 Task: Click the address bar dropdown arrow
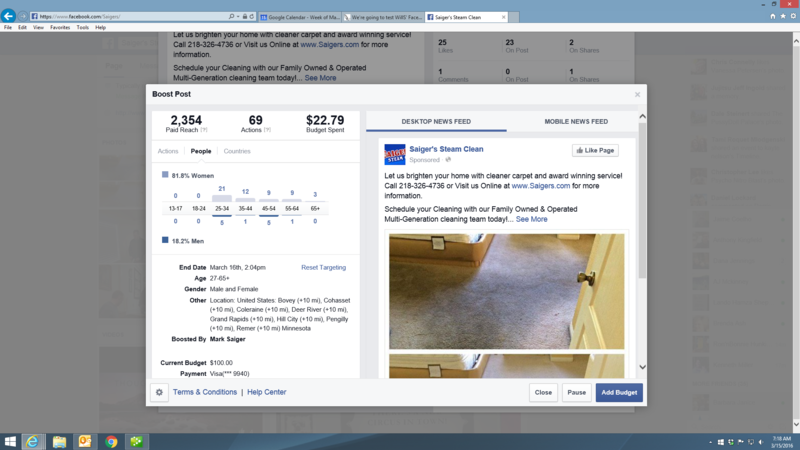pyautogui.click(x=238, y=16)
